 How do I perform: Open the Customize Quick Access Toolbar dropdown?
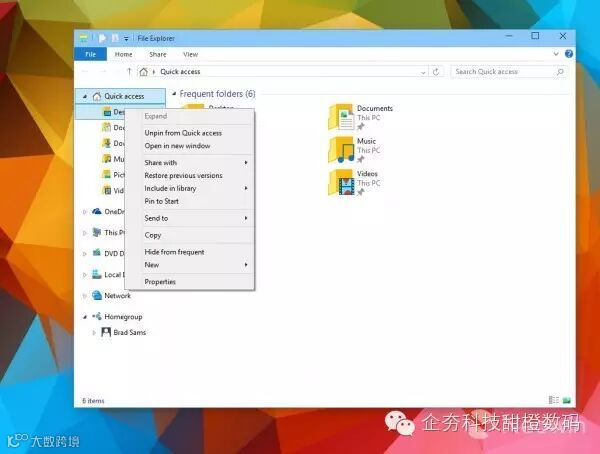tap(126, 39)
